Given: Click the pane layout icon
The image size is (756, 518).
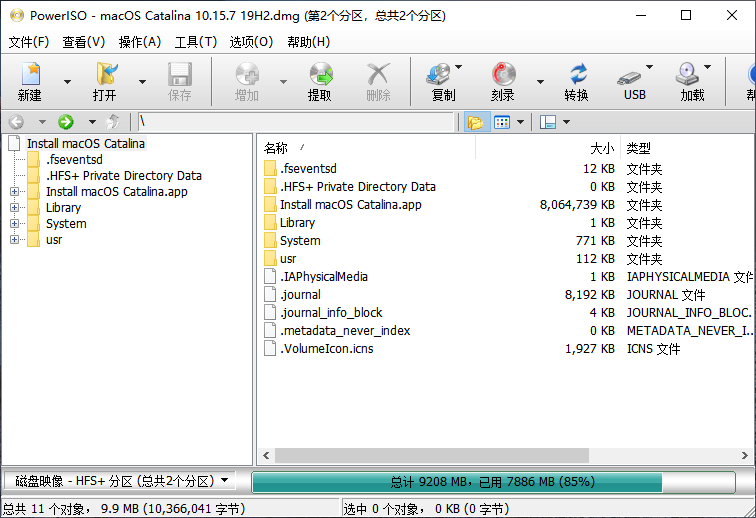Looking at the screenshot, I should tap(548, 122).
